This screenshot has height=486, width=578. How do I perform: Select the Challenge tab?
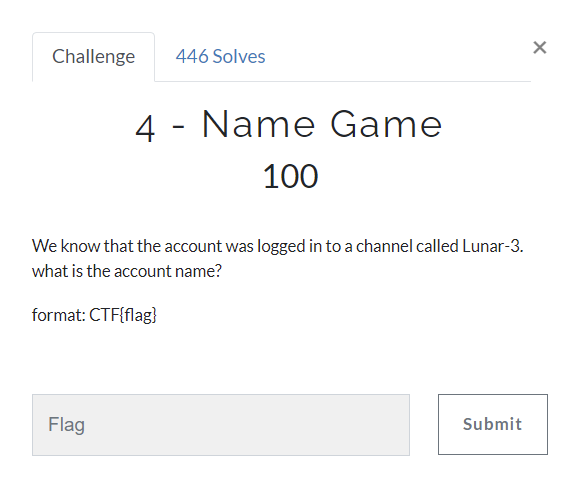tap(93, 57)
